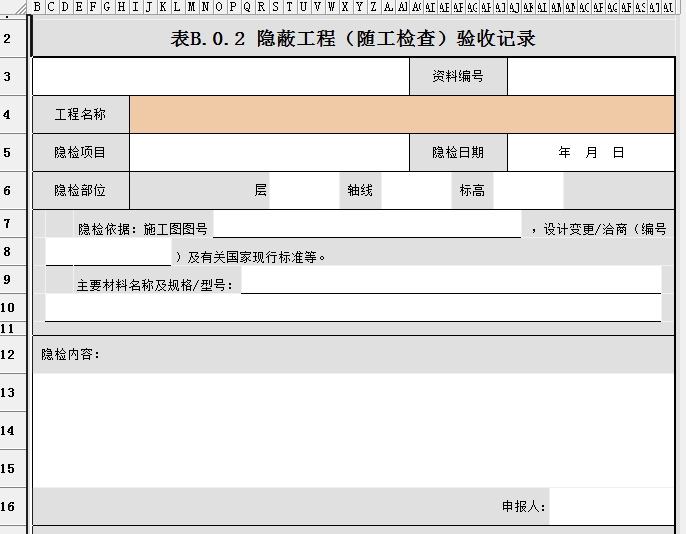
Task: Click the white field right of 标高
Action: click(528, 190)
